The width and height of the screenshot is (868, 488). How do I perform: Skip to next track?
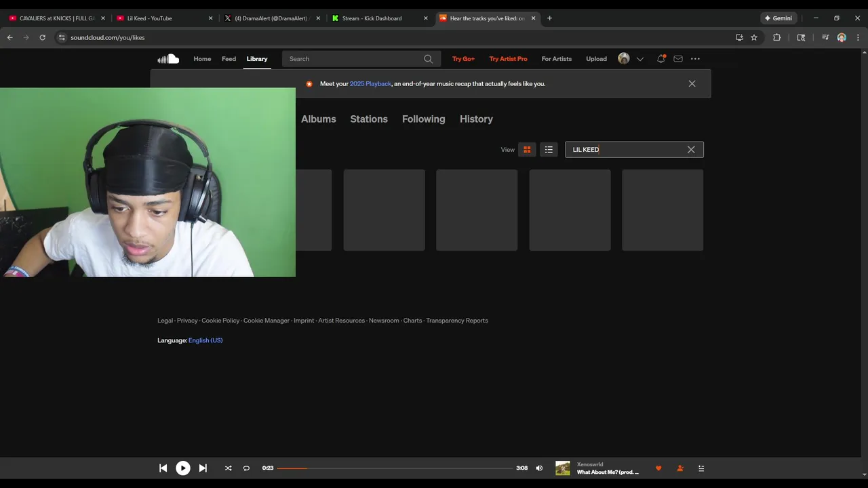[x=203, y=468]
